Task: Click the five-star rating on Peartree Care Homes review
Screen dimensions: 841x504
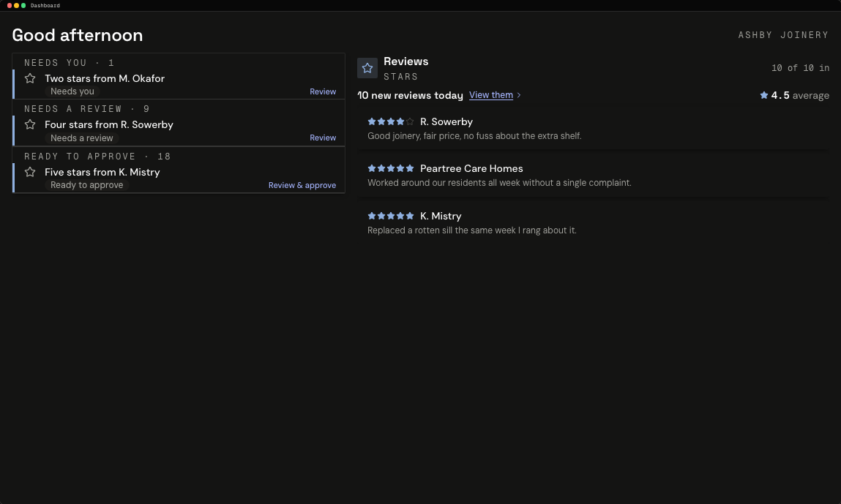Action: point(390,168)
